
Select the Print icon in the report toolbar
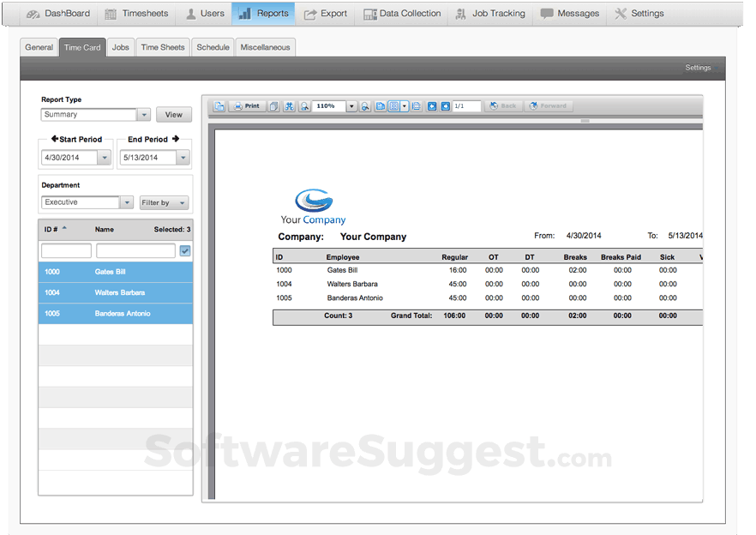245,105
